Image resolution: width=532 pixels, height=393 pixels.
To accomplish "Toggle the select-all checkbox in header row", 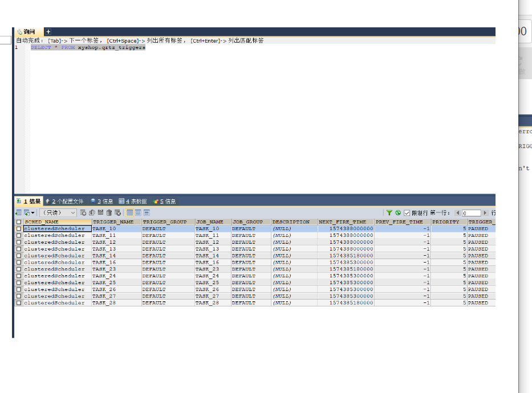I will click(x=19, y=222).
